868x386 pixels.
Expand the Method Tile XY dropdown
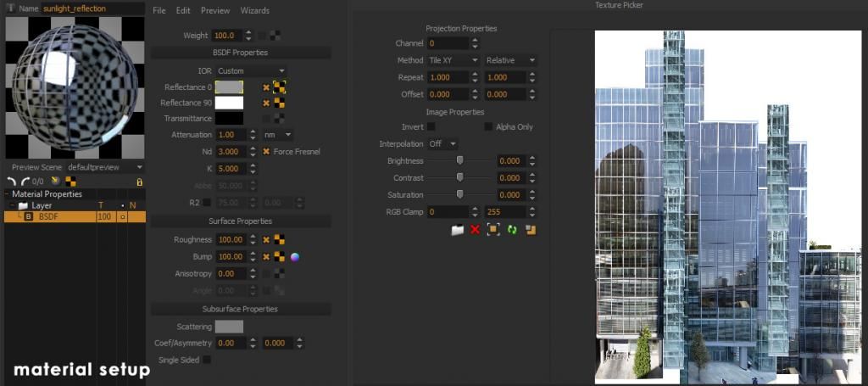click(x=453, y=60)
